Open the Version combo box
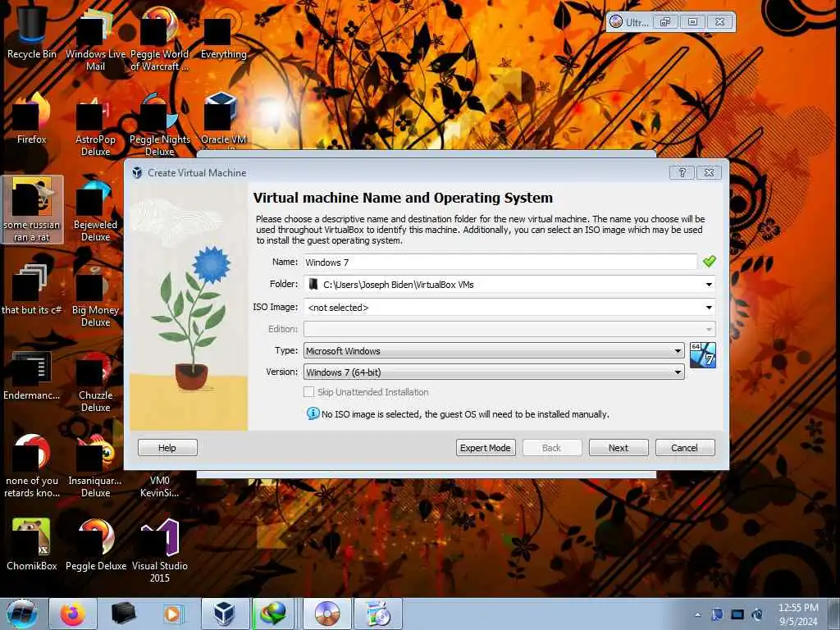 coord(494,372)
